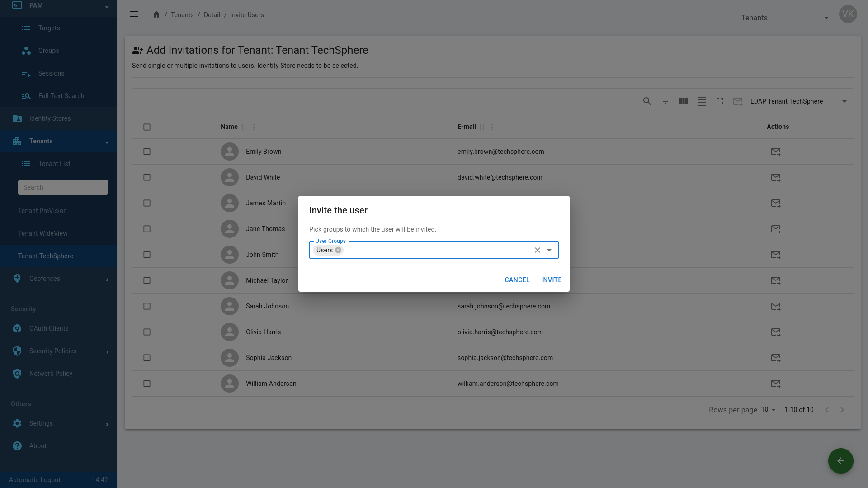Open Tenant List in sidebar
This screenshot has width=868, height=488.
pyautogui.click(x=54, y=164)
